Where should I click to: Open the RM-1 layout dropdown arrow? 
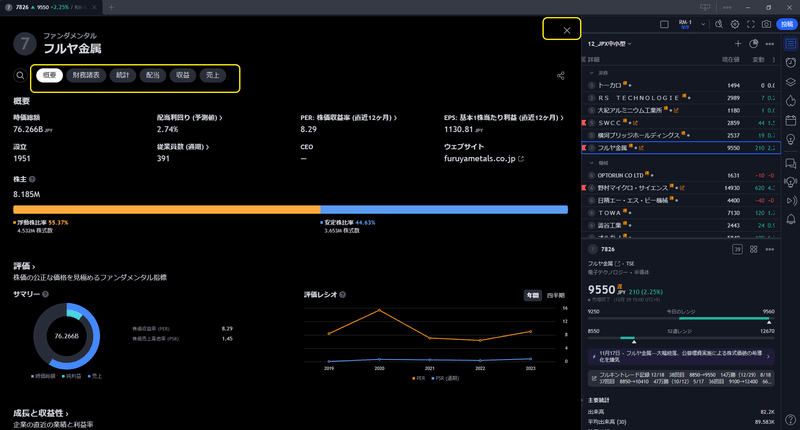(x=703, y=24)
